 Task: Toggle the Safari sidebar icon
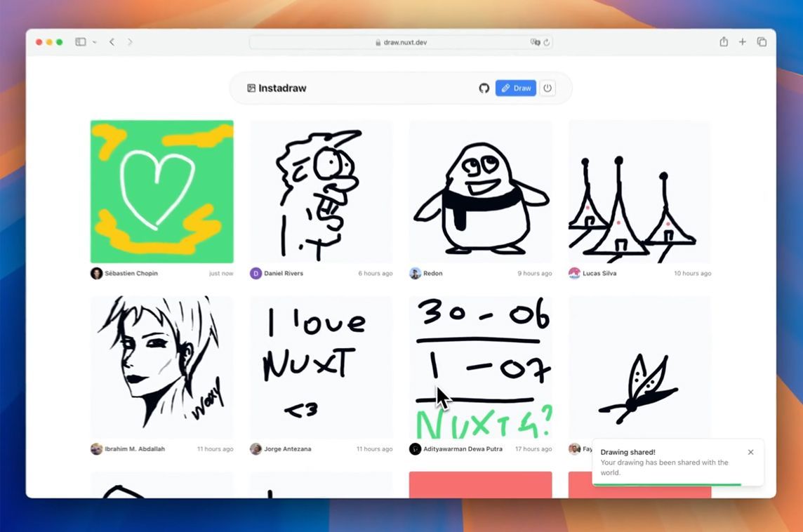pyautogui.click(x=81, y=42)
